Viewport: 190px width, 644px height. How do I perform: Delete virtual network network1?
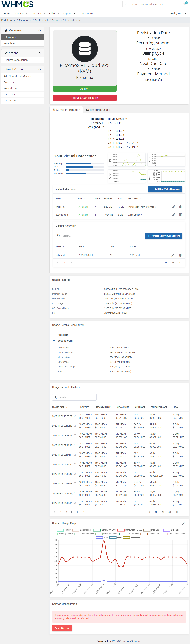[180, 255]
